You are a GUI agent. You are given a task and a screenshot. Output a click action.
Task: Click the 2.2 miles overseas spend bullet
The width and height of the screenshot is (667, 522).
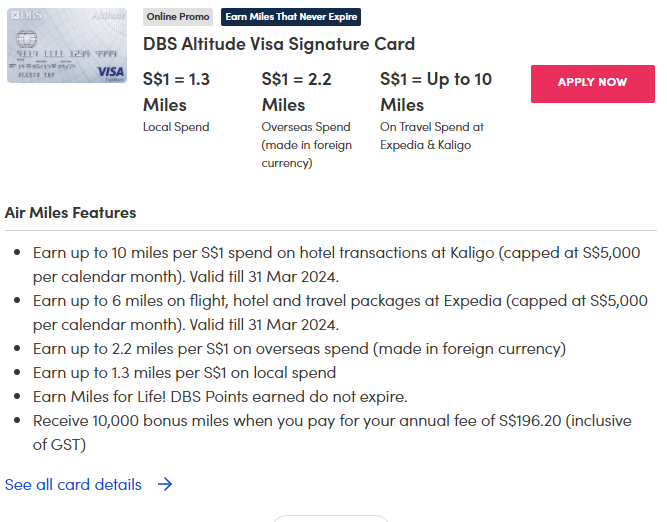[299, 348]
